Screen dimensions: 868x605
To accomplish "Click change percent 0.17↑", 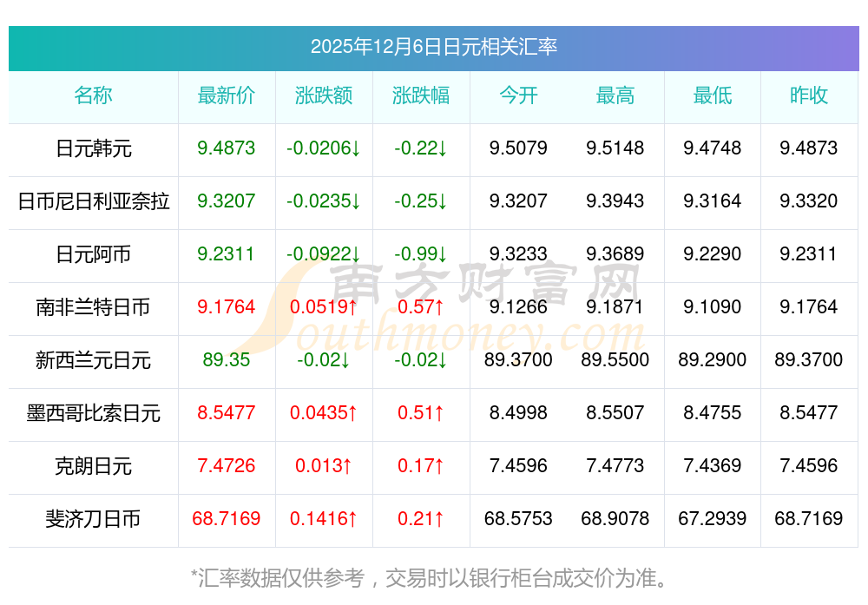I will (x=421, y=465).
